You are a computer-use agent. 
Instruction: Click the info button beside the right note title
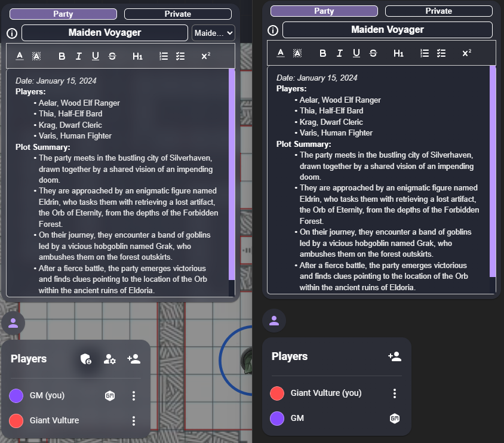point(273,30)
